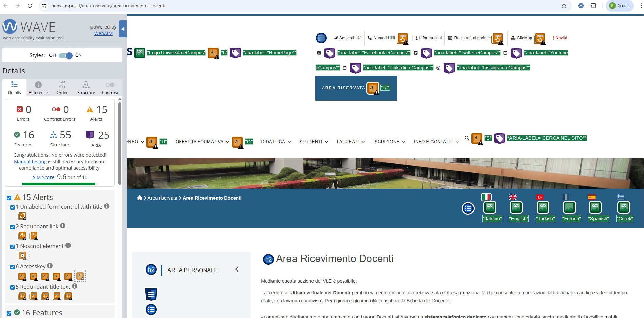
Task: Open the Manual testing link
Action: point(30,162)
